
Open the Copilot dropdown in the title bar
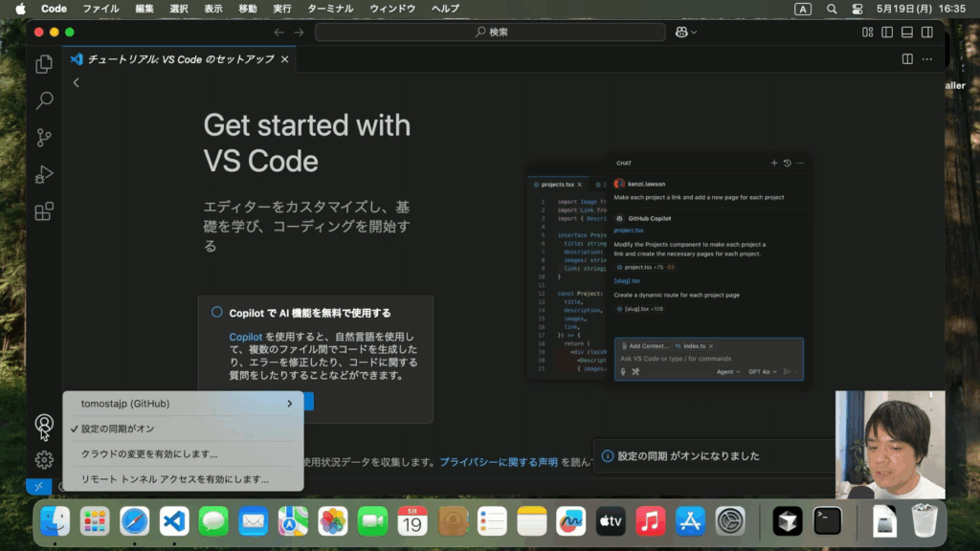click(x=686, y=33)
